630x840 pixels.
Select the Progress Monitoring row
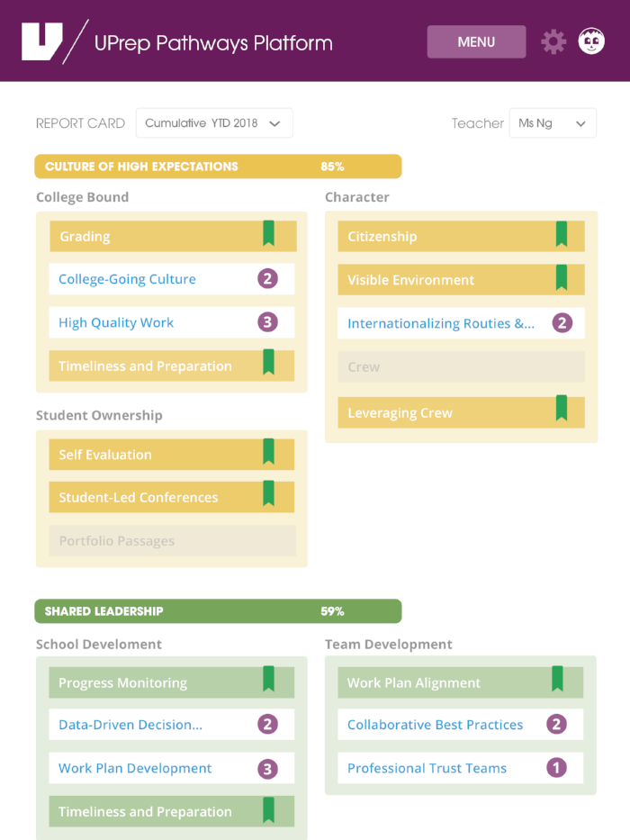point(172,682)
